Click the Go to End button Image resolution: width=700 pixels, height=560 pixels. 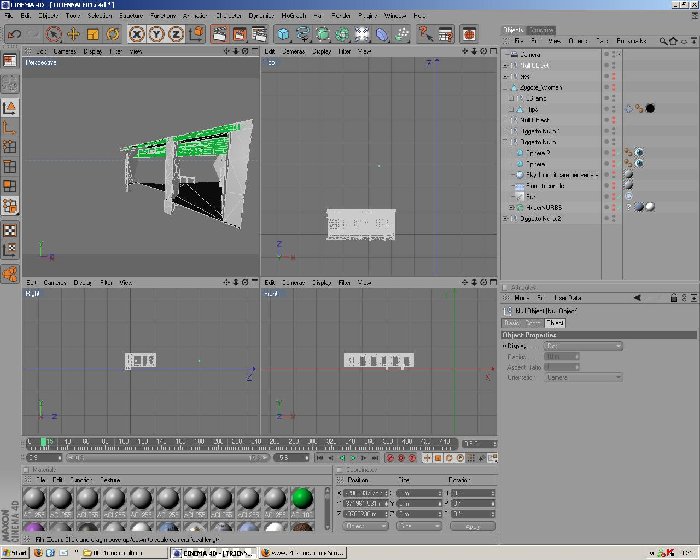(x=375, y=458)
